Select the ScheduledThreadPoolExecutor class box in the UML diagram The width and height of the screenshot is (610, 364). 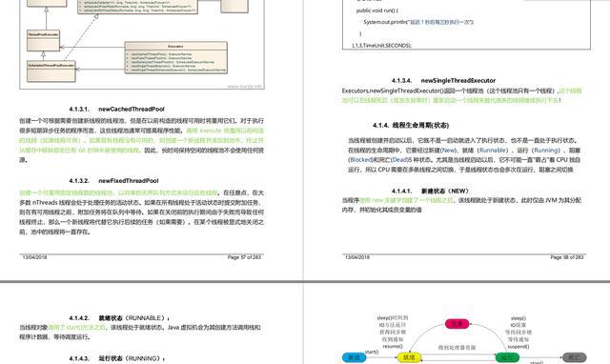point(51,71)
